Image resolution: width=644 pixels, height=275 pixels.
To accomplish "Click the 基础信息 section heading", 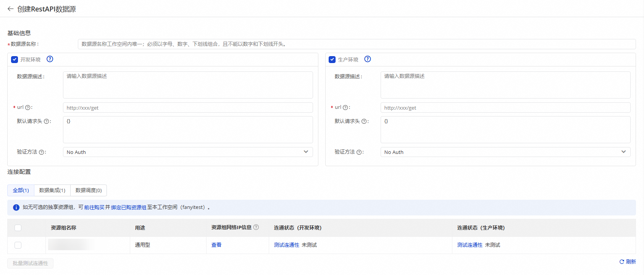I will 19,33.
